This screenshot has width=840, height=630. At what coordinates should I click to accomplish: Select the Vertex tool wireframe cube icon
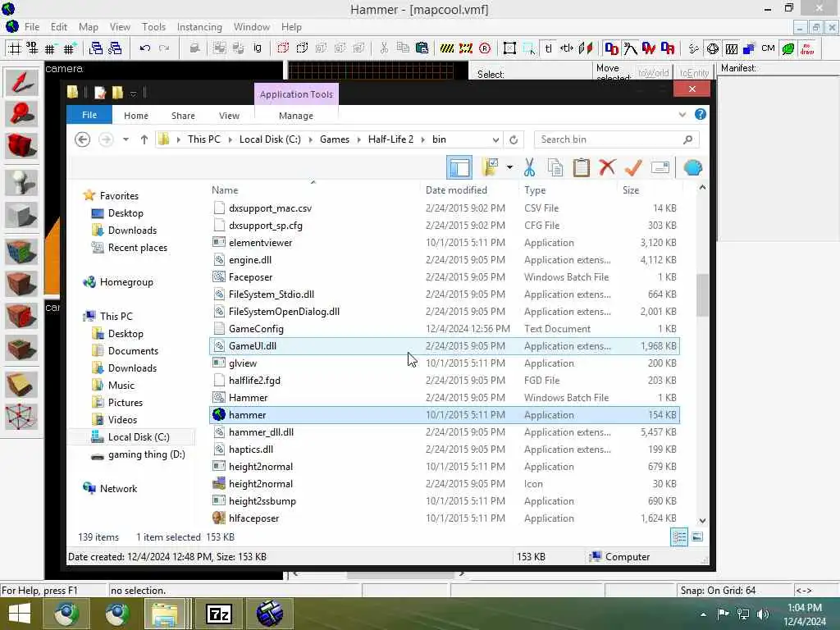pos(21,417)
